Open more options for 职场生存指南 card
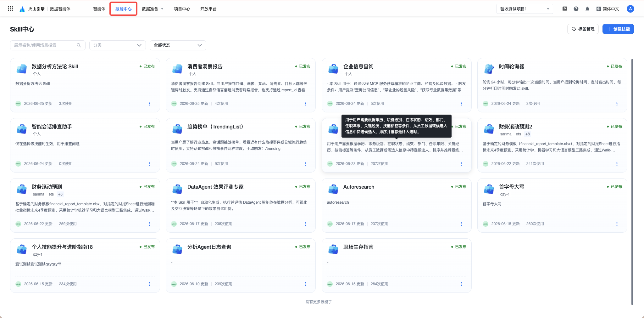The image size is (644, 318). pos(461,284)
